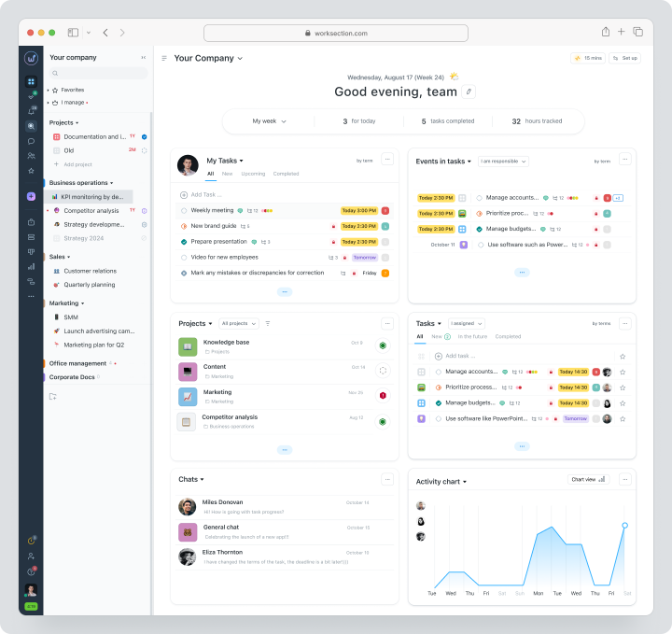Open the chat bubble icon in left sidebar
This screenshot has width=672, height=634.
click(31, 141)
